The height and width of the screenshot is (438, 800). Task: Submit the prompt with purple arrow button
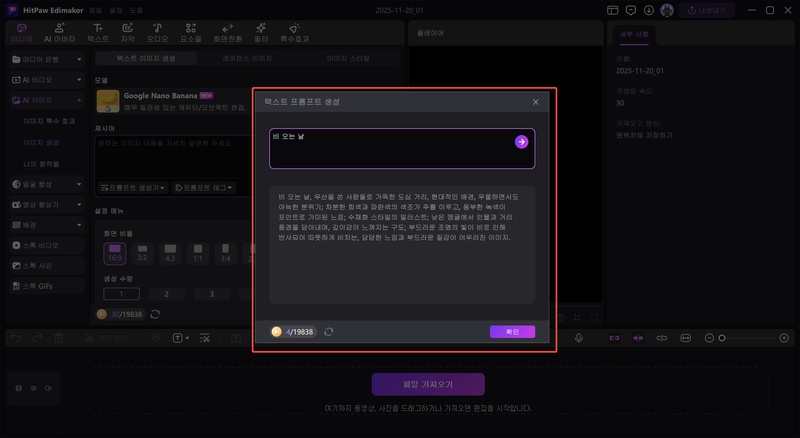[x=521, y=142]
